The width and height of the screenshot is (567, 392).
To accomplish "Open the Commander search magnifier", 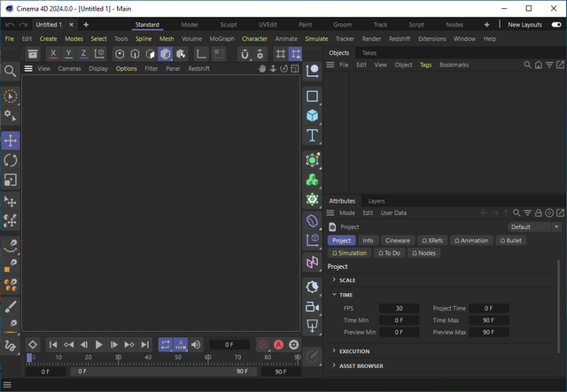I will tap(10, 71).
